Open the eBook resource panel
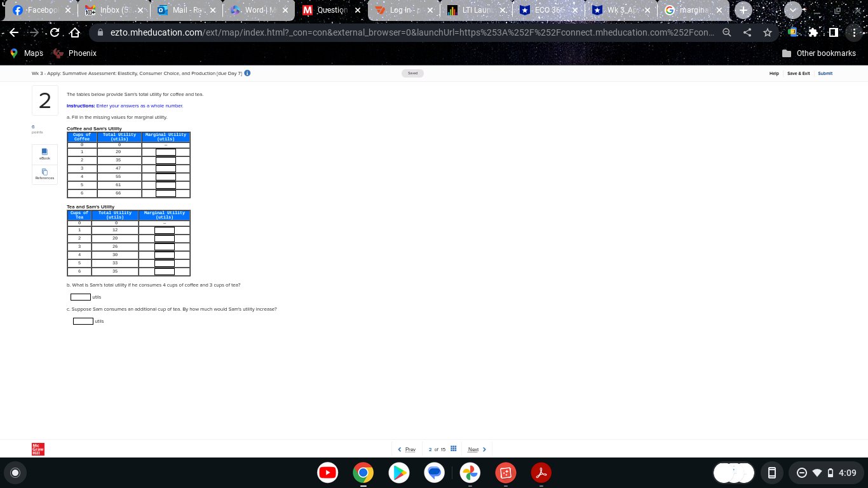Screen dimensions: 868x488 click(44, 154)
